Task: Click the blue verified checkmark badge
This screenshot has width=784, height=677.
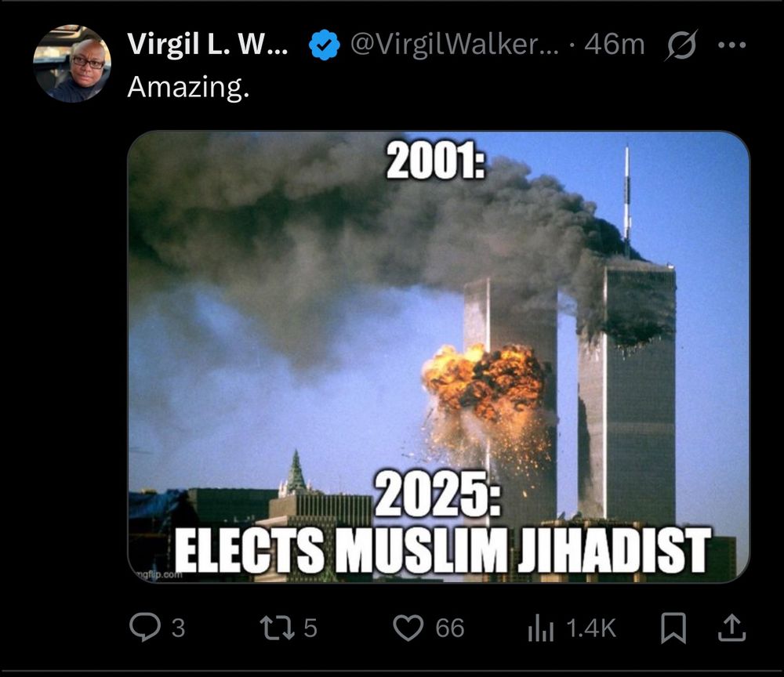Action: tap(324, 45)
